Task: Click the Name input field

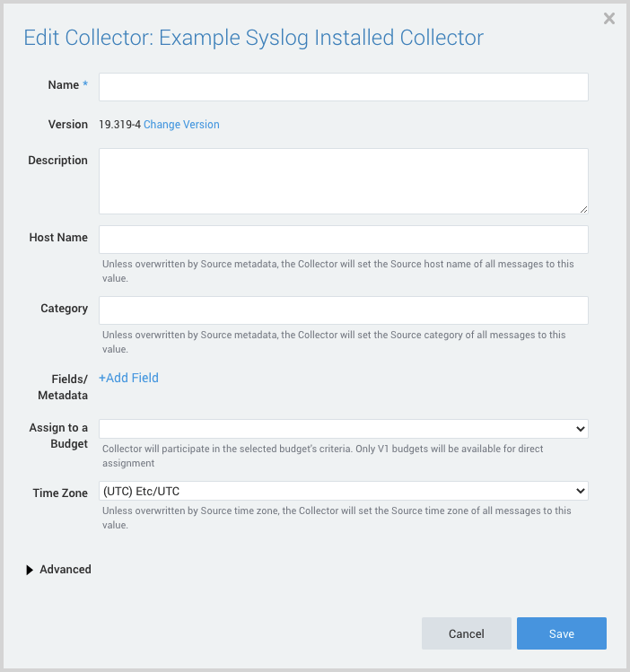Action: [x=343, y=87]
